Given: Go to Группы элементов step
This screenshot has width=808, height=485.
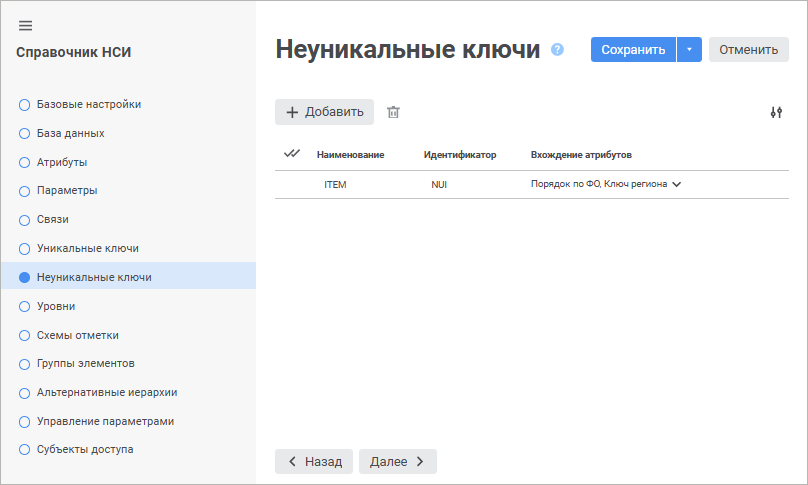Looking at the screenshot, I should coord(86,363).
